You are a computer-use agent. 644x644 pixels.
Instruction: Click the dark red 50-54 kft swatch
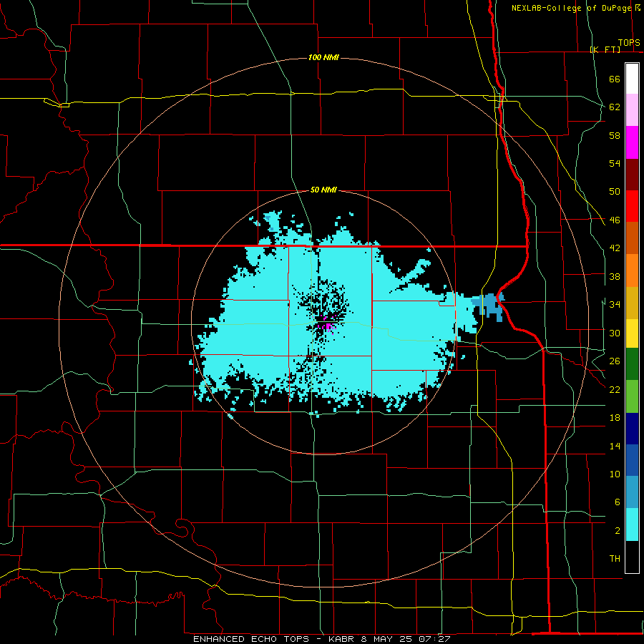point(632,174)
